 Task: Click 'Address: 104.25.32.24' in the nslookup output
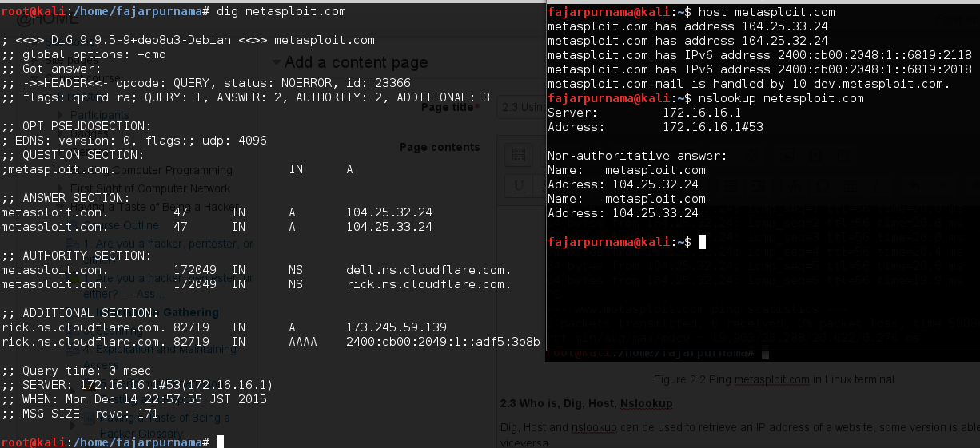click(x=623, y=184)
